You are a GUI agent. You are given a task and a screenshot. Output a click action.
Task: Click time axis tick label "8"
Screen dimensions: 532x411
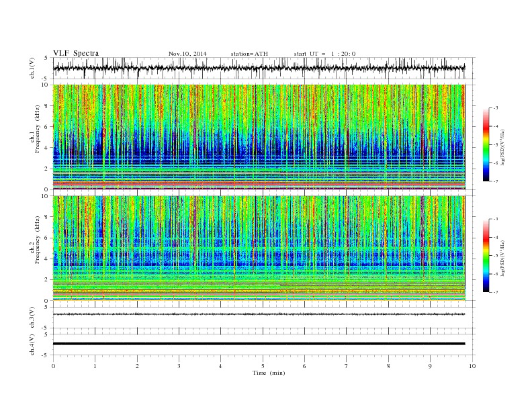point(388,366)
